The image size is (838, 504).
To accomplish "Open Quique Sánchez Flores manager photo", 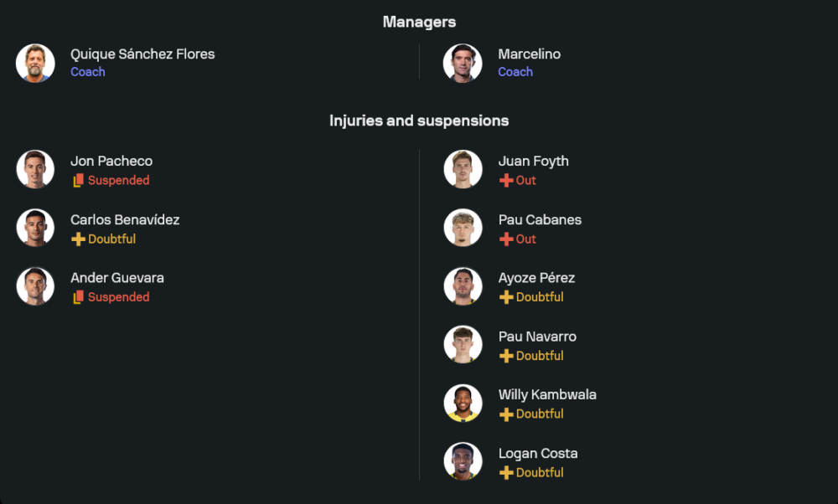I will pyautogui.click(x=35, y=63).
